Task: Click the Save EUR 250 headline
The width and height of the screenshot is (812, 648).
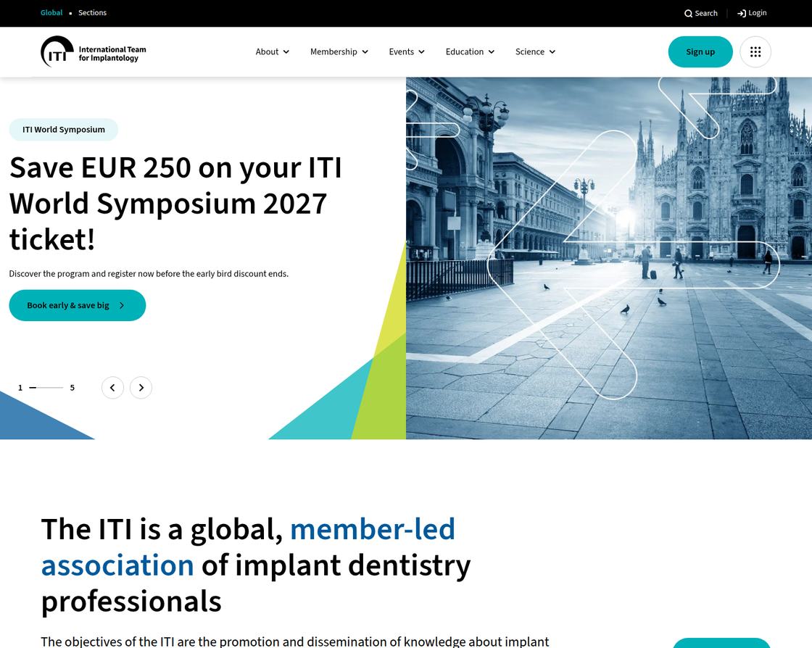Action: coord(175,204)
